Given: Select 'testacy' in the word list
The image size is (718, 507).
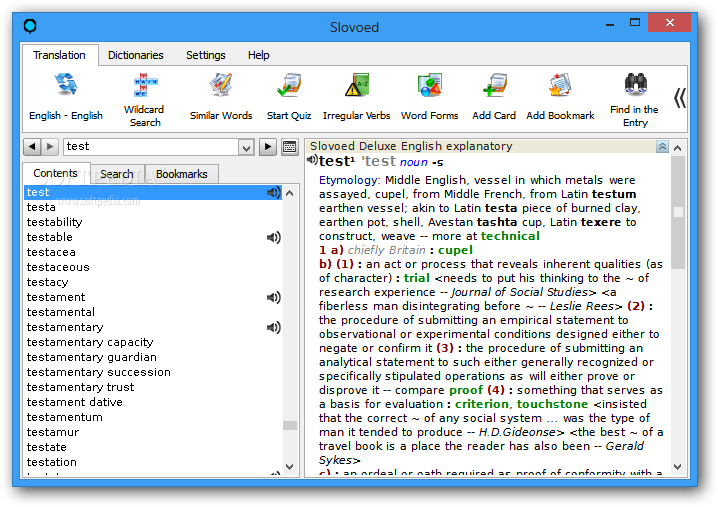Looking at the screenshot, I should click(x=153, y=282).
